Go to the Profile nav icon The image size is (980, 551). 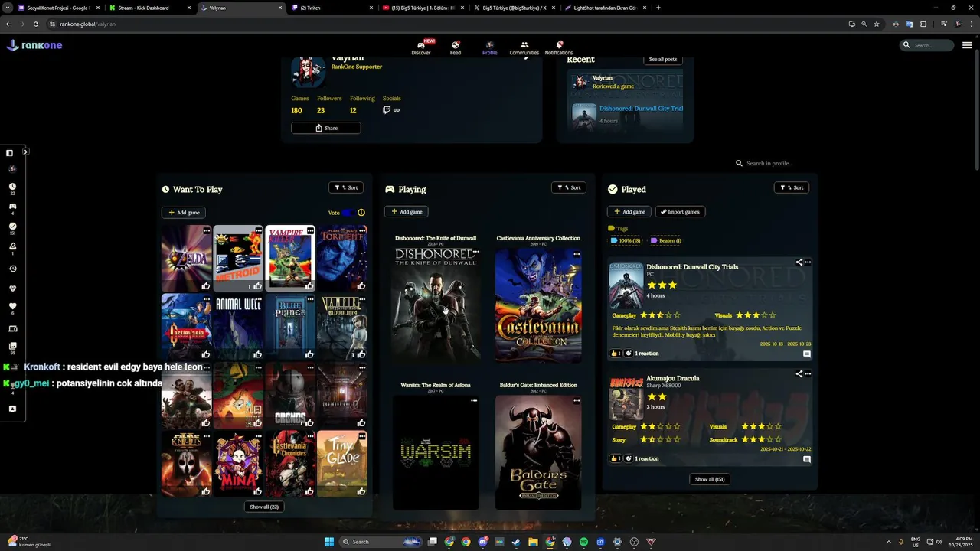coord(490,45)
